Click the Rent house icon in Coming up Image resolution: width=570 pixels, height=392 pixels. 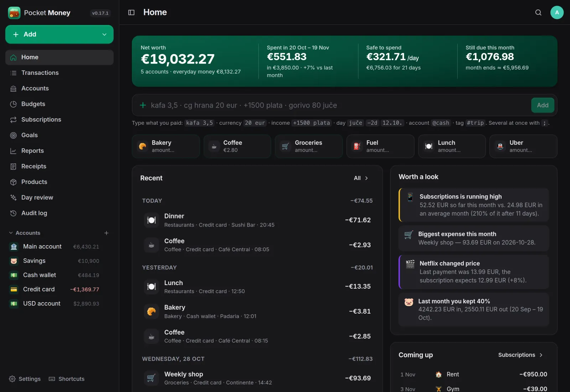[439, 375]
